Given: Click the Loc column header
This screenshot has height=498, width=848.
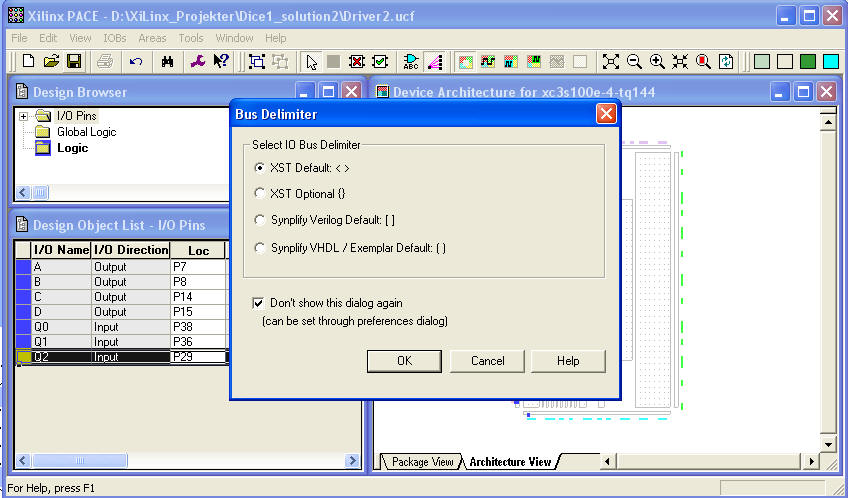Looking at the screenshot, I should 198,250.
